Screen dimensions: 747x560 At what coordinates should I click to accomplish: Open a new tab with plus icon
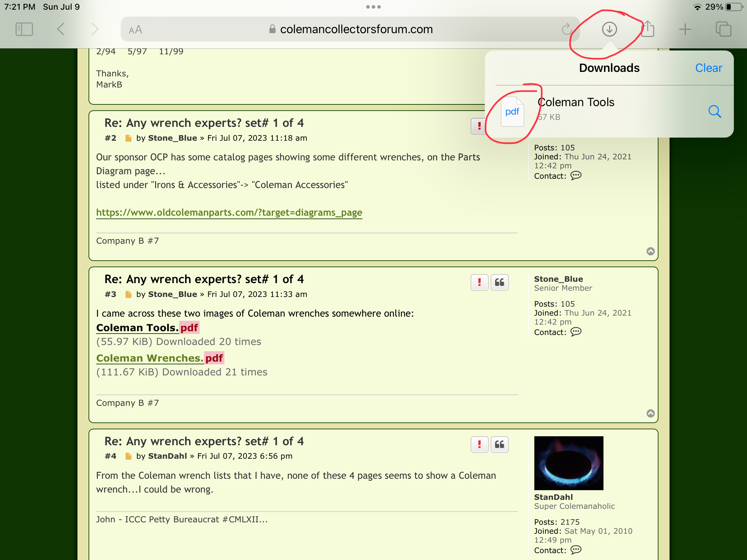(685, 29)
